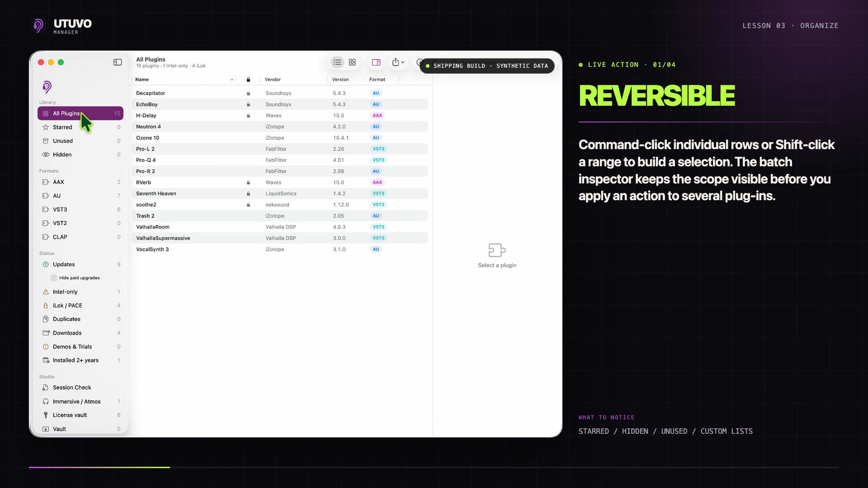Filter by AAX format

(x=80, y=182)
